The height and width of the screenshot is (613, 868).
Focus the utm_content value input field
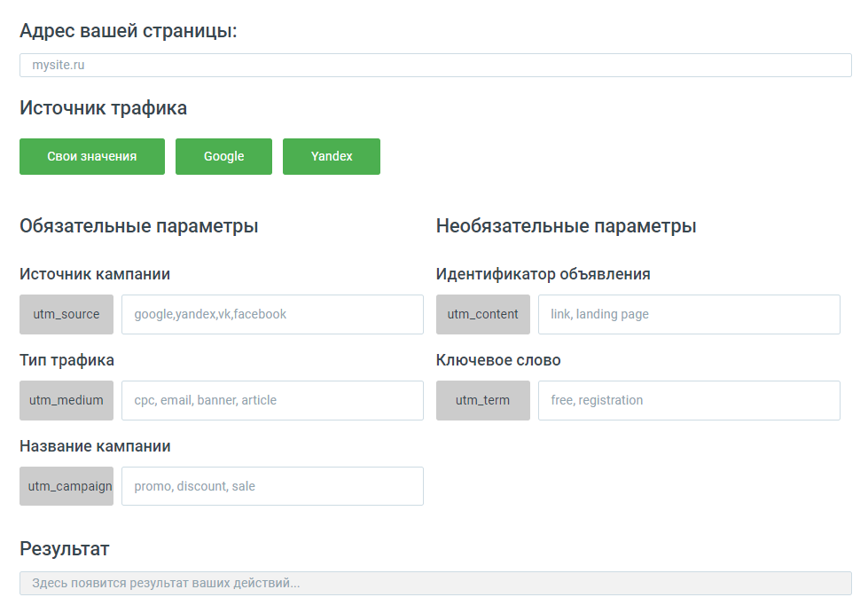(x=689, y=314)
